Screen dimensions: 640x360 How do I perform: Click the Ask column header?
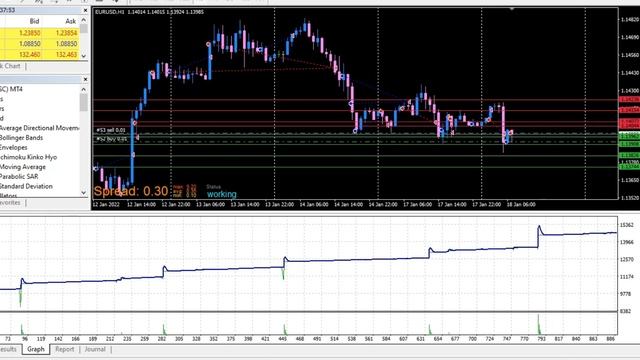pos(70,21)
